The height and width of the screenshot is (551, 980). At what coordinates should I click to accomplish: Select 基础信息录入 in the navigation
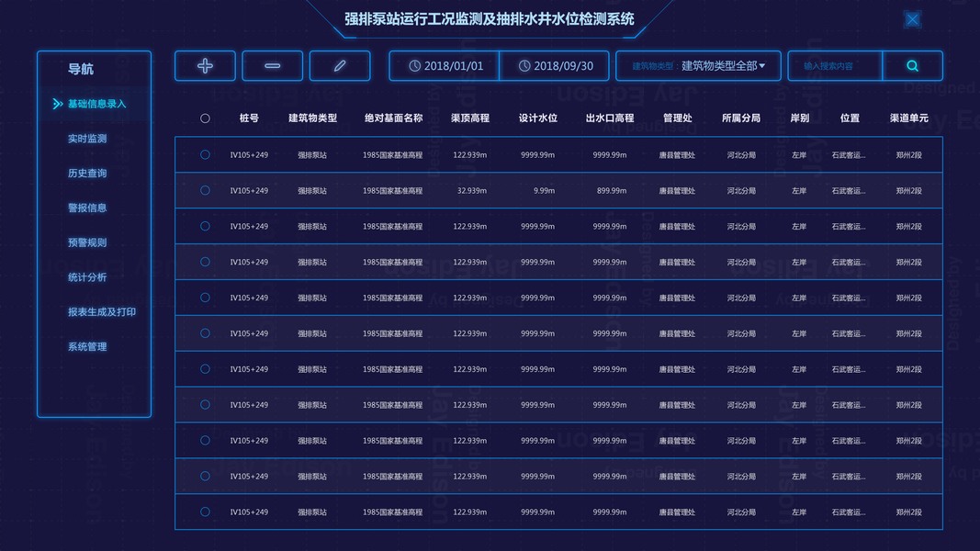[x=96, y=104]
